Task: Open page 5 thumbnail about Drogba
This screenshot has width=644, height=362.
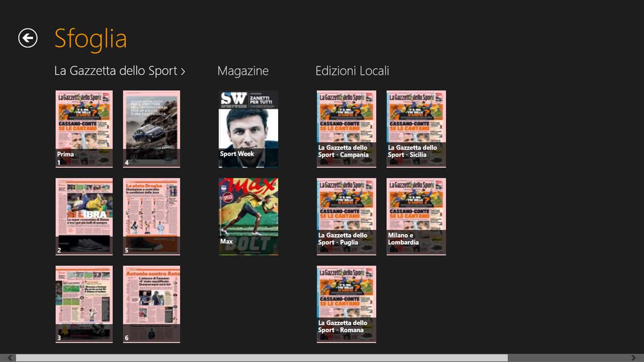Action: coord(152,216)
